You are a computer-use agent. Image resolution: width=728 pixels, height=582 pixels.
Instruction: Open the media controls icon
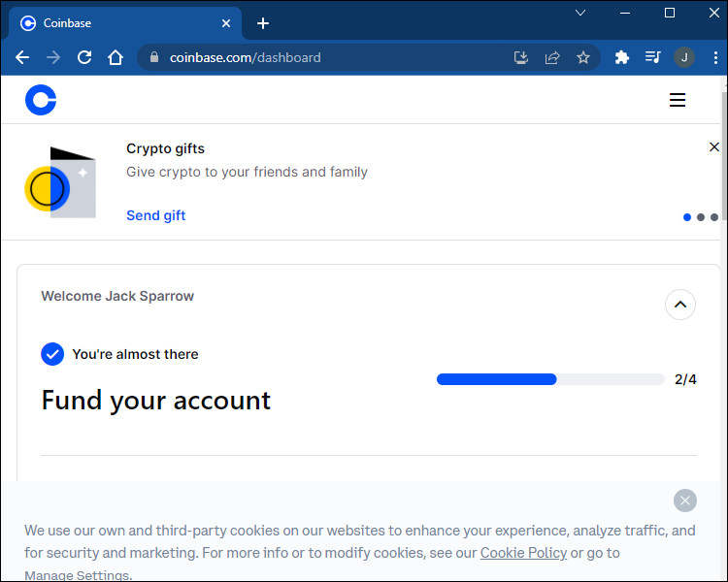(x=653, y=57)
